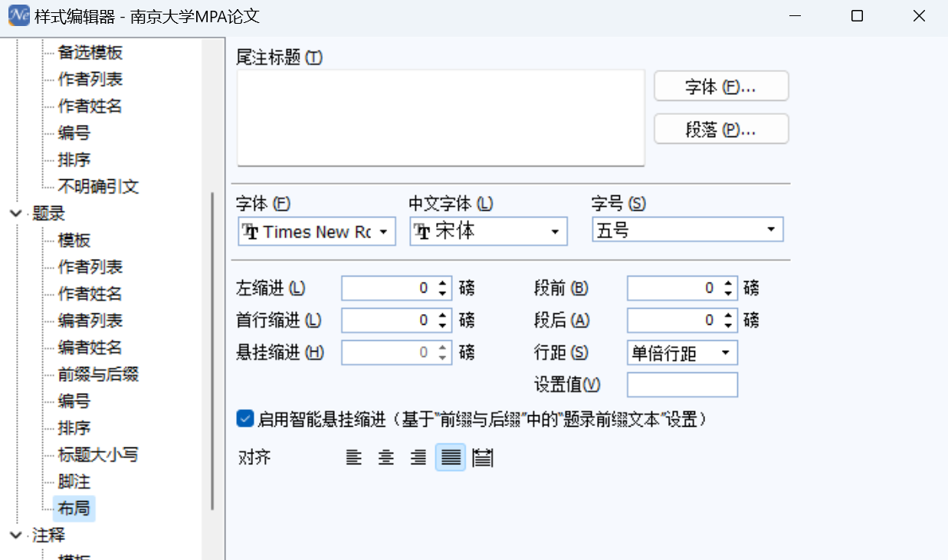
Task: Click the NoteExpress app icon in title bar
Action: (x=18, y=16)
